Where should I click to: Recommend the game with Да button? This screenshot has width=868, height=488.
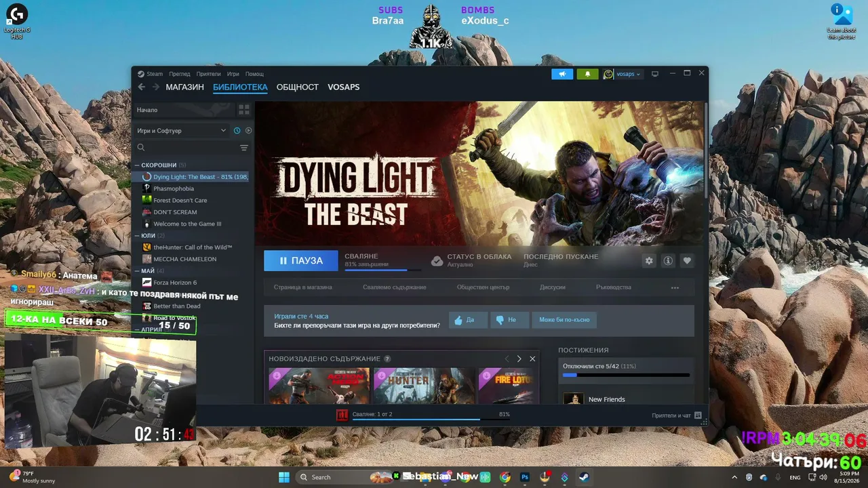click(468, 320)
